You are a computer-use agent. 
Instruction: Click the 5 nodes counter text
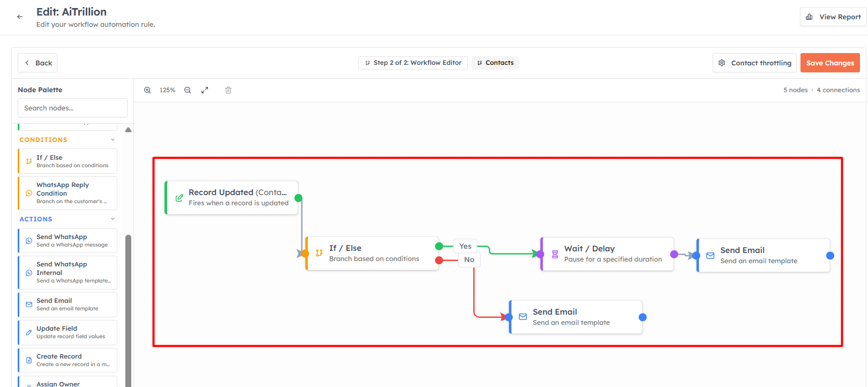click(795, 90)
